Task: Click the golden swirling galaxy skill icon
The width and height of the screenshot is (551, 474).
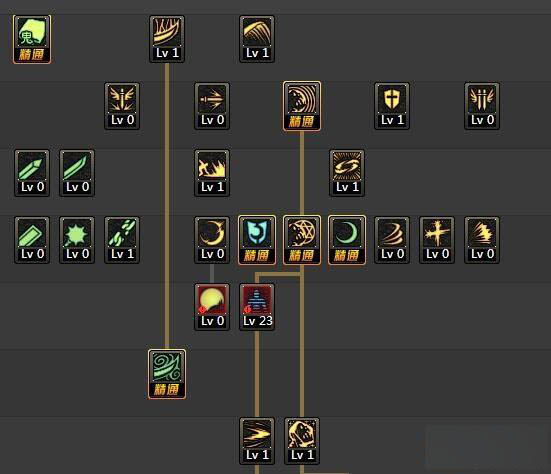Action: coord(347,173)
